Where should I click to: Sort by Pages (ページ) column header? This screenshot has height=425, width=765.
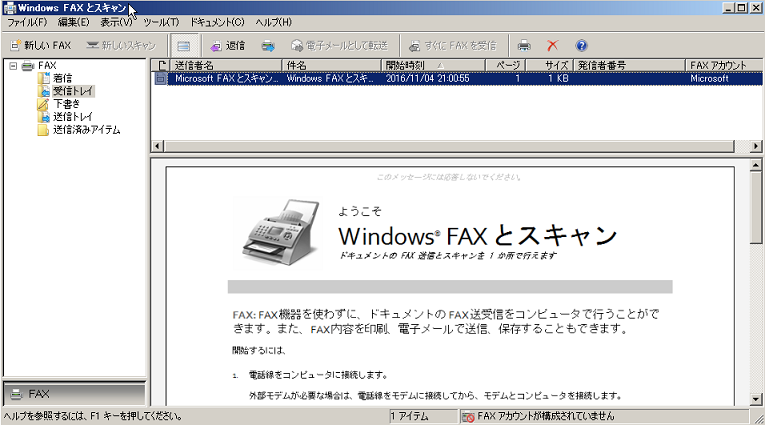coord(505,65)
